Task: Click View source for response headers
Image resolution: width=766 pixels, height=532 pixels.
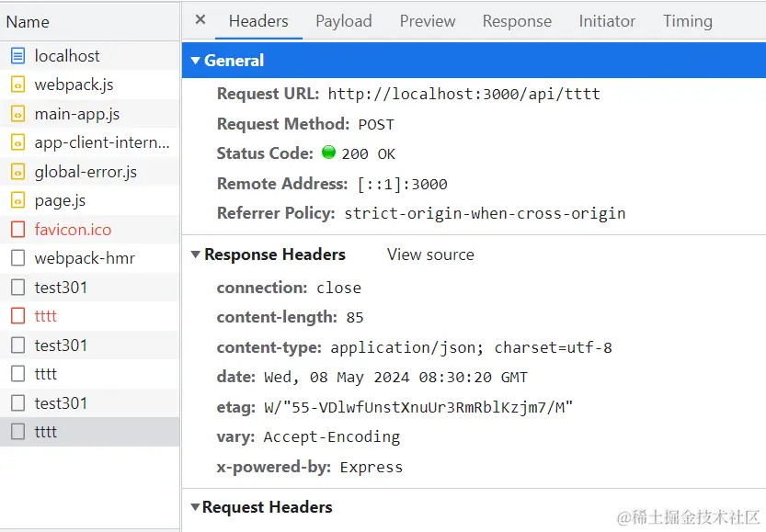Action: [430, 255]
